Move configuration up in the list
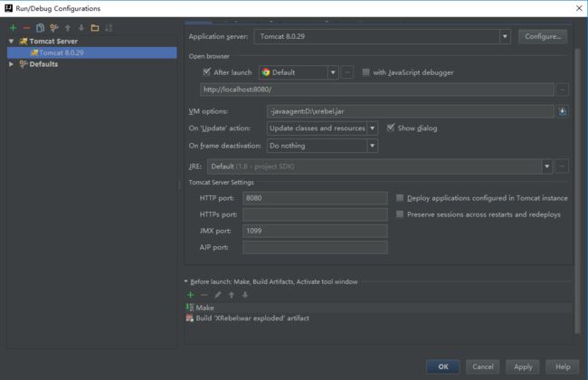This screenshot has height=380, width=588. 68,28
